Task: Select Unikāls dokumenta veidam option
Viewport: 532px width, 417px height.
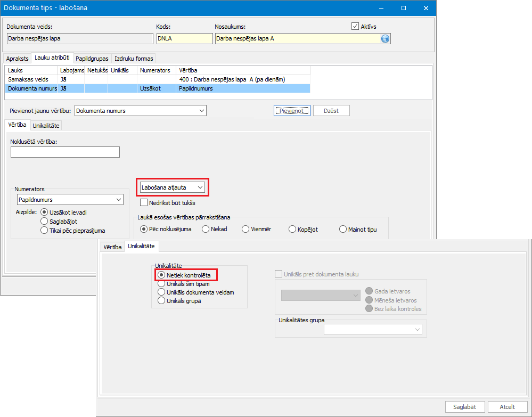Action: point(161,292)
